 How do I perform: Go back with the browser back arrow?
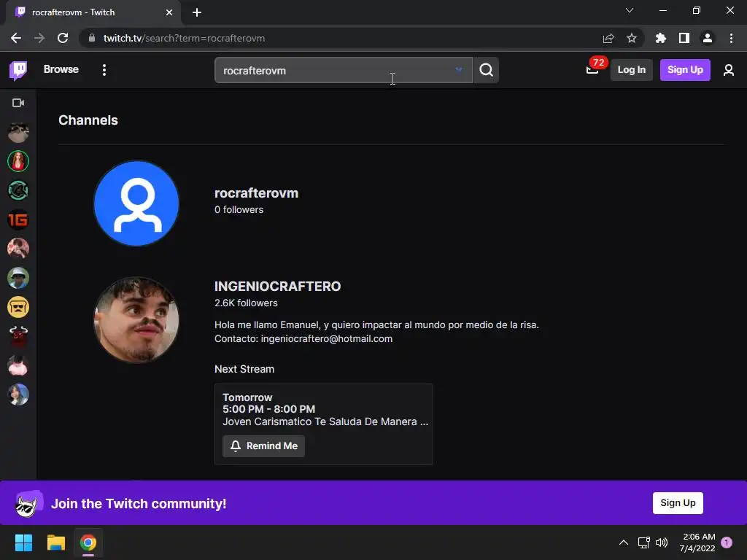(16, 38)
